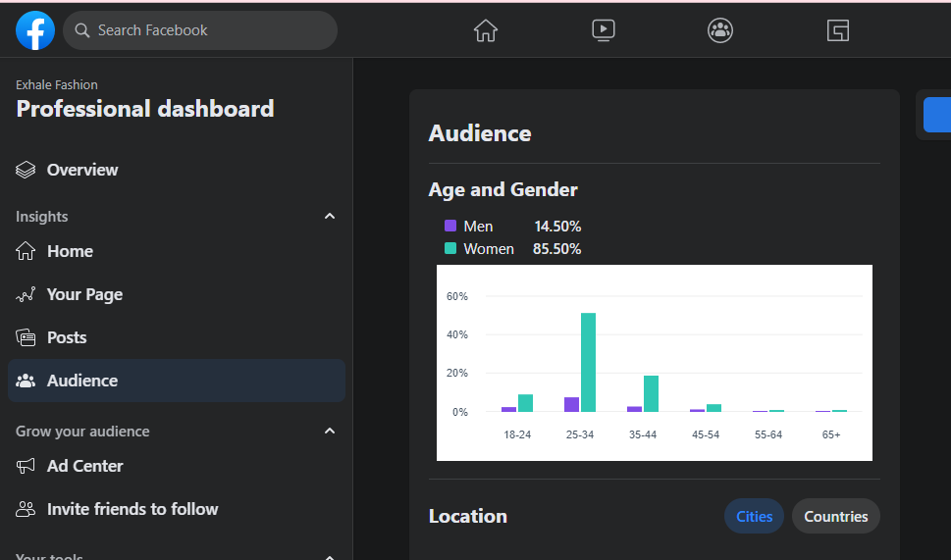Click the purple Men legend swatch
This screenshot has width=951, height=560.
click(450, 227)
